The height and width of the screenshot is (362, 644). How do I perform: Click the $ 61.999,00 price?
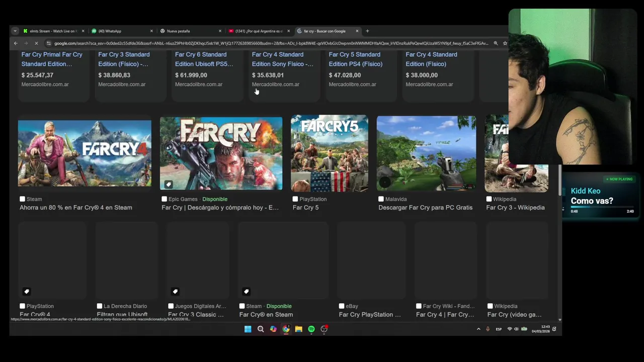click(x=191, y=75)
